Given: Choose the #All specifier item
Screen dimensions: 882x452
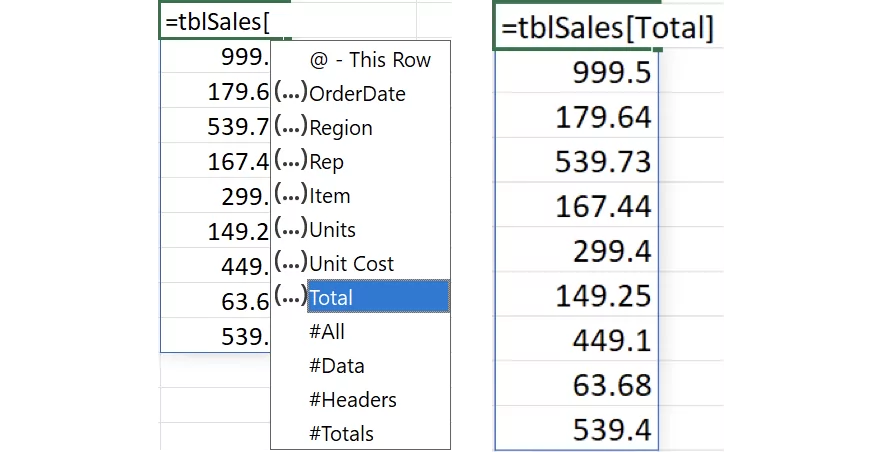Looking at the screenshot, I should coord(327,332).
